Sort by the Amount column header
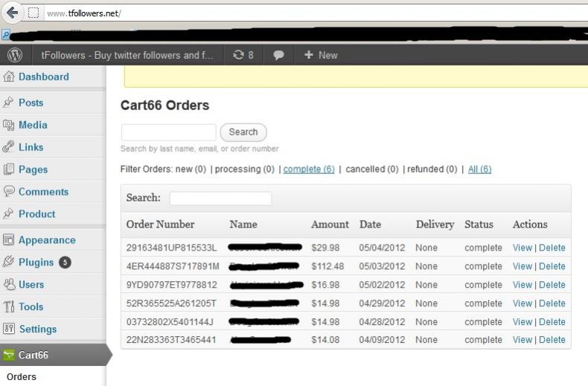The width and height of the screenshot is (588, 386). click(330, 224)
